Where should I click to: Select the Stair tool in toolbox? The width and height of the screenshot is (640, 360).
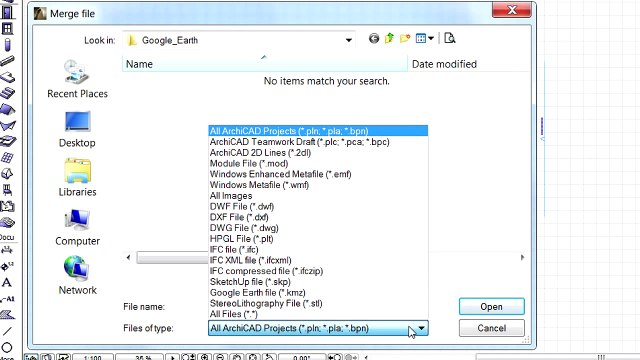(7, 93)
